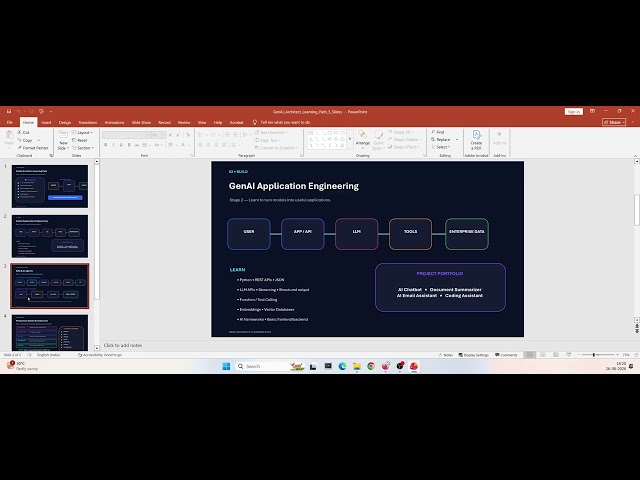The width and height of the screenshot is (640, 480).
Task: Click the 'Click to add notes' area
Action: (123, 345)
